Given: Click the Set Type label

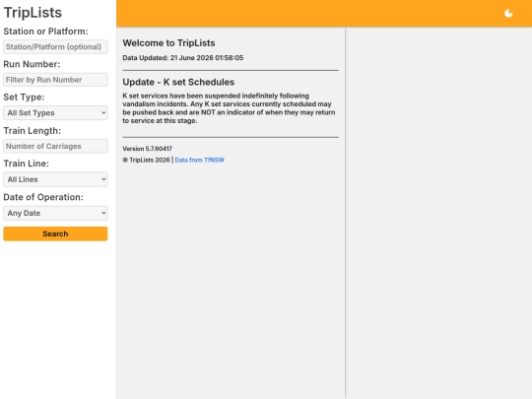Looking at the screenshot, I should [24, 97].
